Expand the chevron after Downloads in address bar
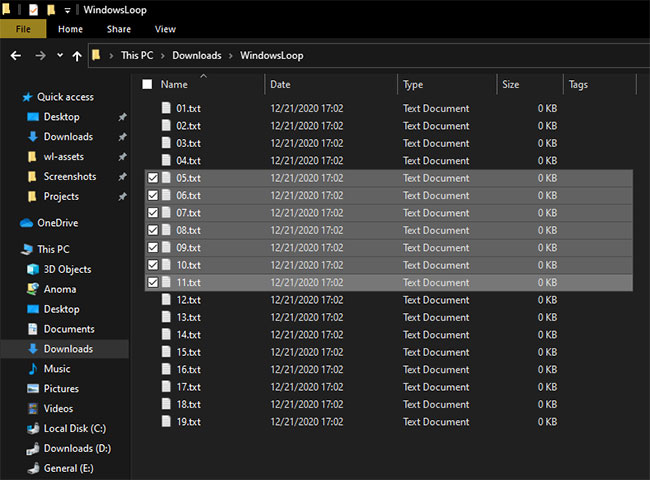Image resolution: width=650 pixels, height=480 pixels. click(x=231, y=56)
